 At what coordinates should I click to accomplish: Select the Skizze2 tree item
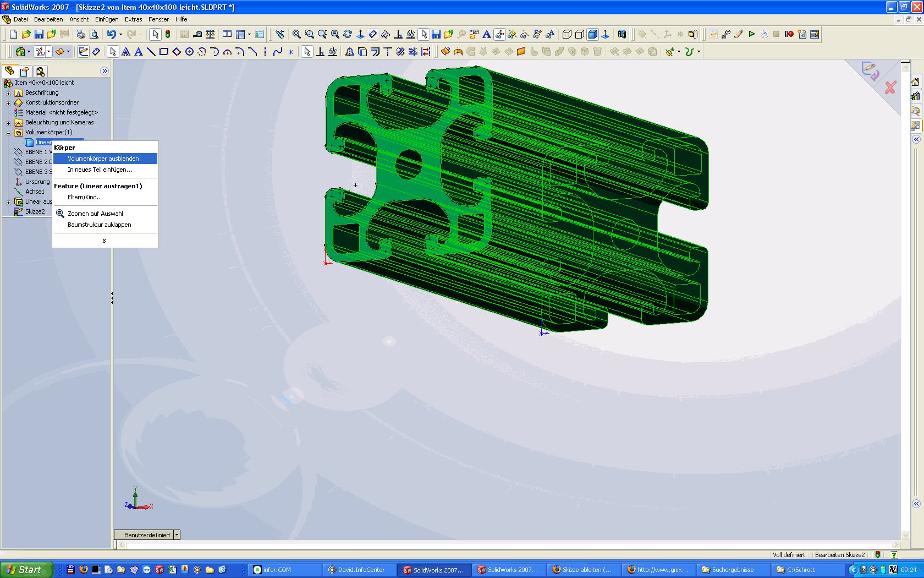click(30, 211)
